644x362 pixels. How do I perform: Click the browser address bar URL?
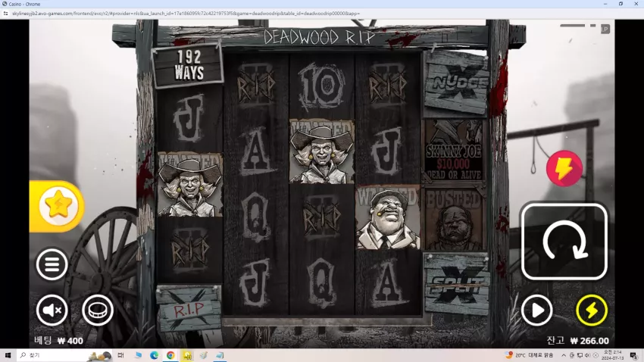(186, 13)
